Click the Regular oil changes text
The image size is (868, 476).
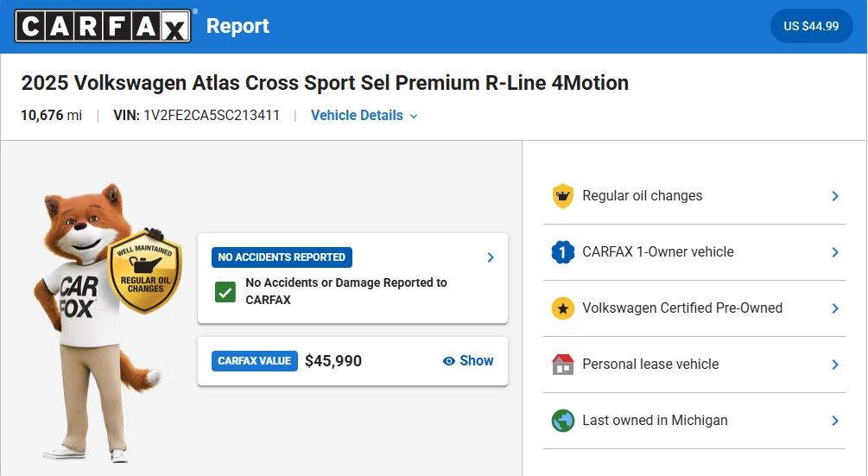[642, 196]
